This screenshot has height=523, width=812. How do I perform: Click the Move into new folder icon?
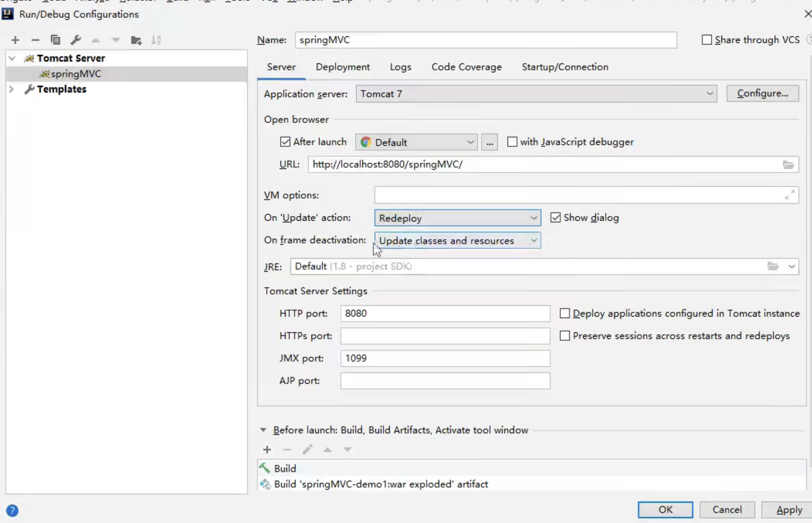136,40
